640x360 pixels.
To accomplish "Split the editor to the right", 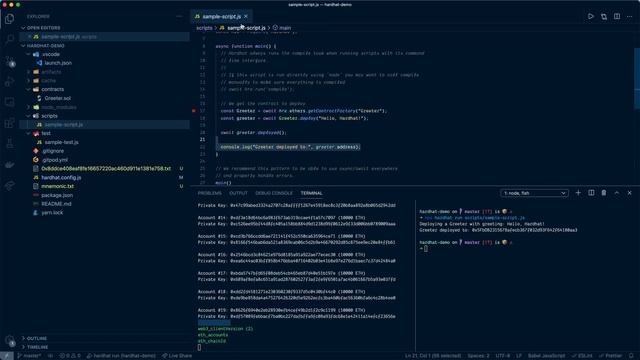I will pyautogui.click(x=617, y=16).
